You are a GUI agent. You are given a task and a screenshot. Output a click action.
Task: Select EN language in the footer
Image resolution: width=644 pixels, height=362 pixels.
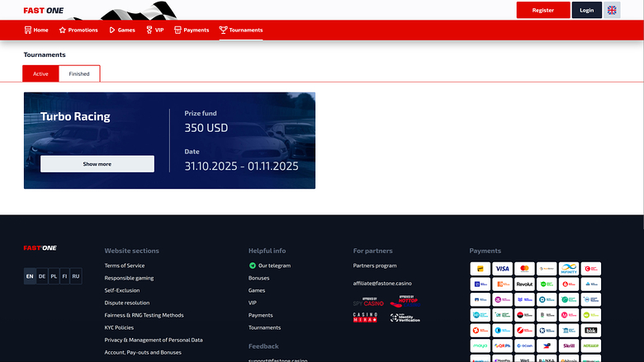pos(30,276)
